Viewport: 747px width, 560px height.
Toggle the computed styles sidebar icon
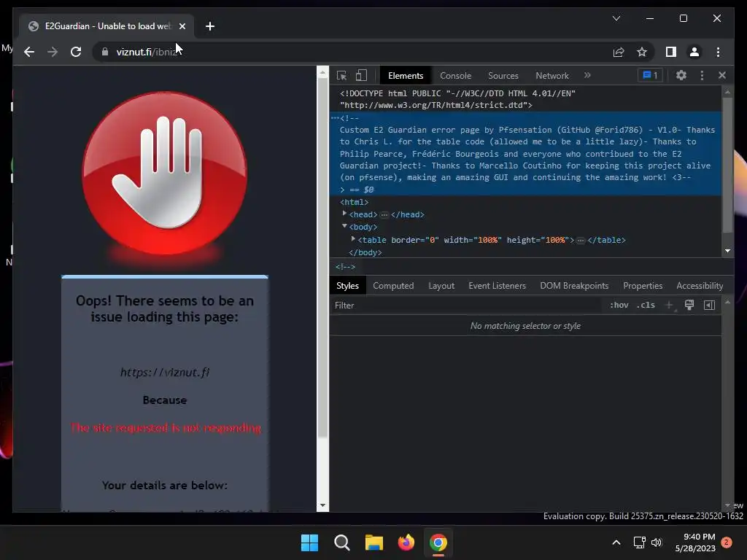click(x=709, y=306)
